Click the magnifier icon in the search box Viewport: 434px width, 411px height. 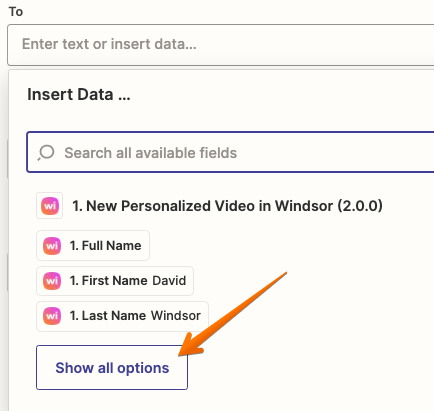click(x=46, y=153)
